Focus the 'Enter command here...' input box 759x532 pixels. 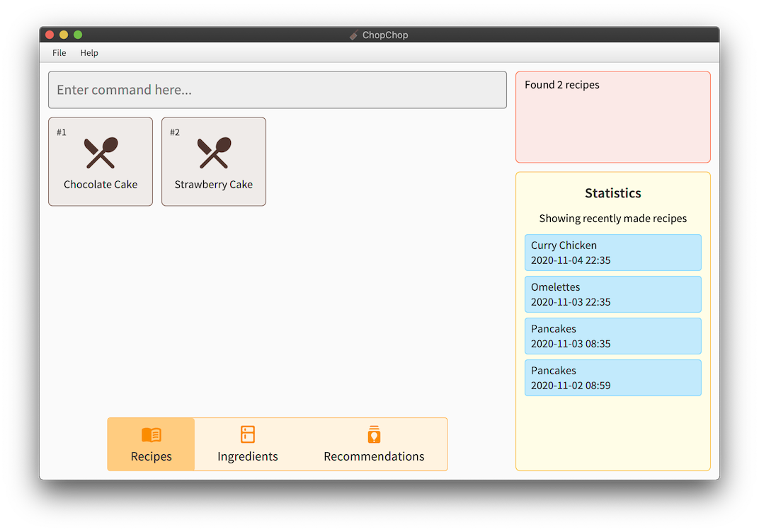point(278,90)
